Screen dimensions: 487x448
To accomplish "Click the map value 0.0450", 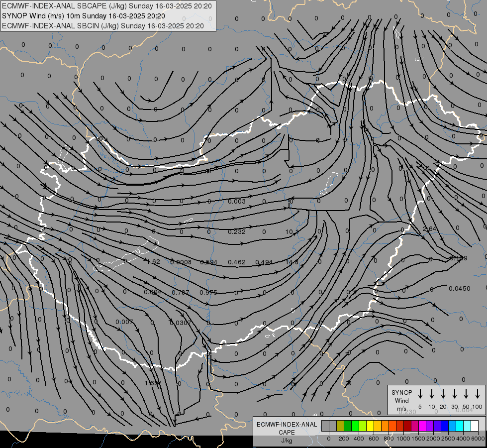I will pos(459,289).
